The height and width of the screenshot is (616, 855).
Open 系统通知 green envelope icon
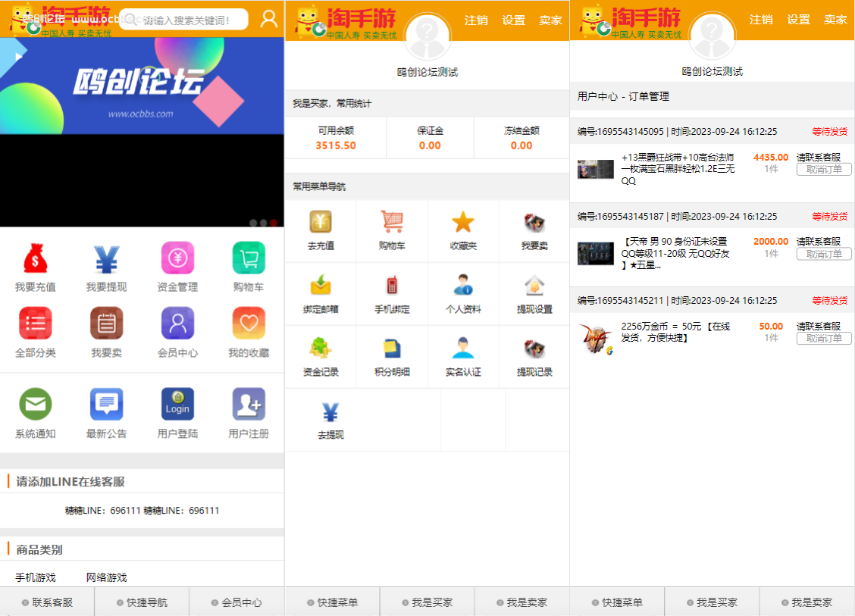36,404
